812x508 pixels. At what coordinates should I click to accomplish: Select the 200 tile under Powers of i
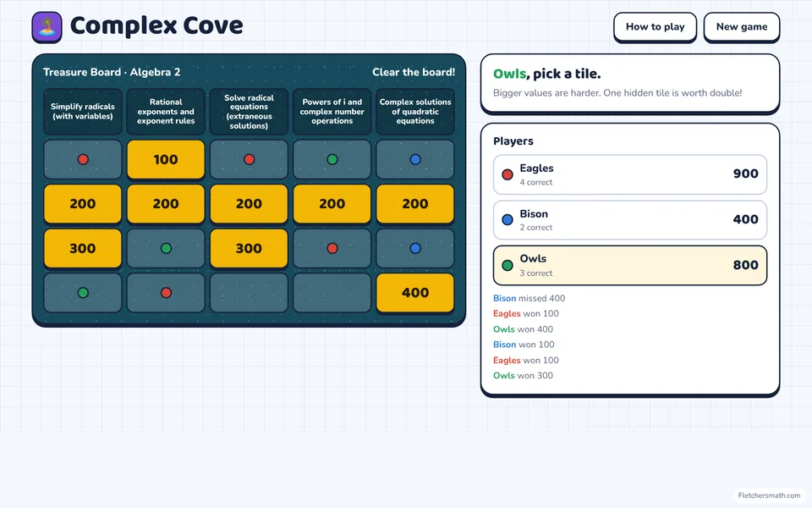click(332, 204)
